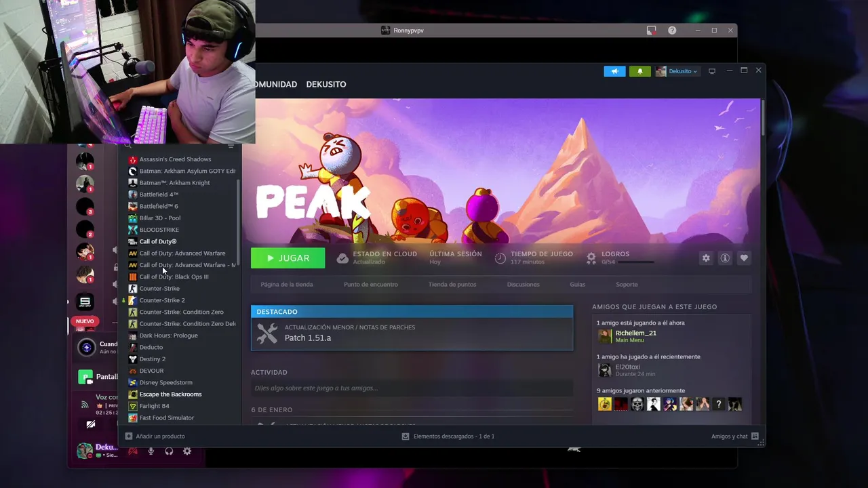Open Página de la tienda tab
The image size is (868, 488).
click(287, 285)
